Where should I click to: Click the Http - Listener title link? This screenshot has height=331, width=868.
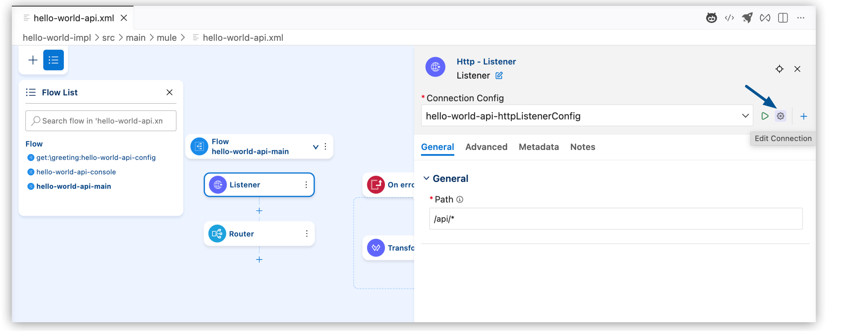coord(486,62)
